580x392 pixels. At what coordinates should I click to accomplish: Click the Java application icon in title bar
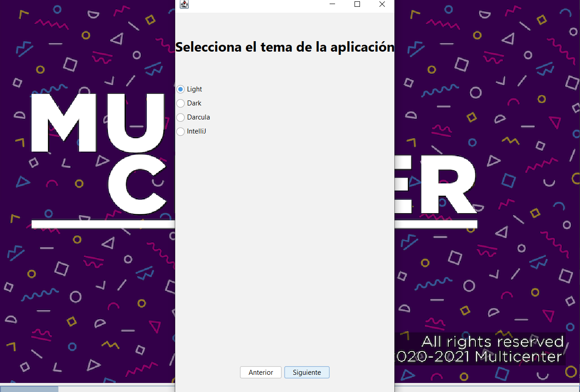click(184, 5)
